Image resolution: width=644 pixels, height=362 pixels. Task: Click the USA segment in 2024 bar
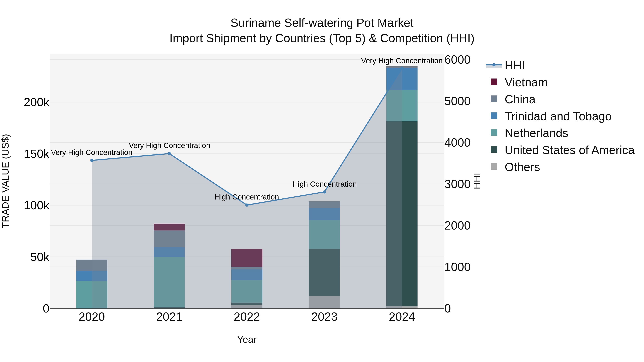pyautogui.click(x=402, y=214)
